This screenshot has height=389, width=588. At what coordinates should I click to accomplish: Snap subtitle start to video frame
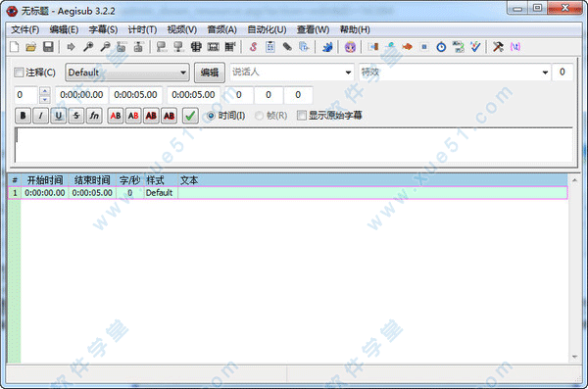click(x=162, y=47)
